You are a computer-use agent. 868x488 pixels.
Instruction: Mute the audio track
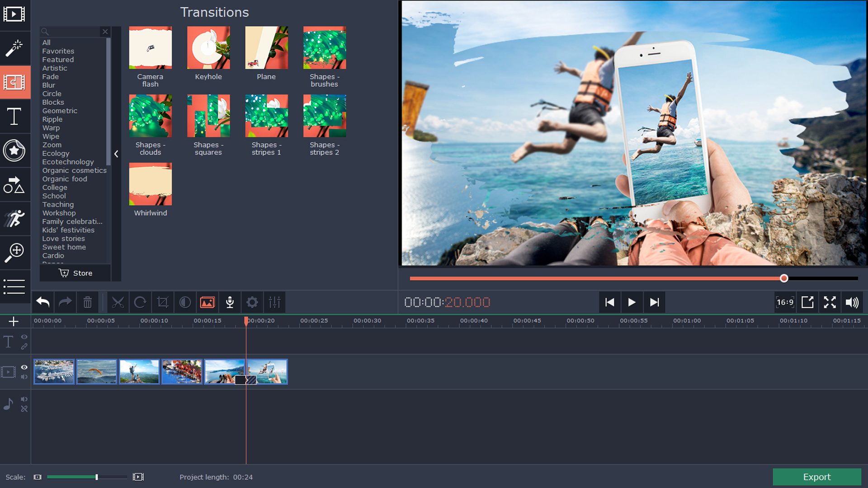coord(24,399)
